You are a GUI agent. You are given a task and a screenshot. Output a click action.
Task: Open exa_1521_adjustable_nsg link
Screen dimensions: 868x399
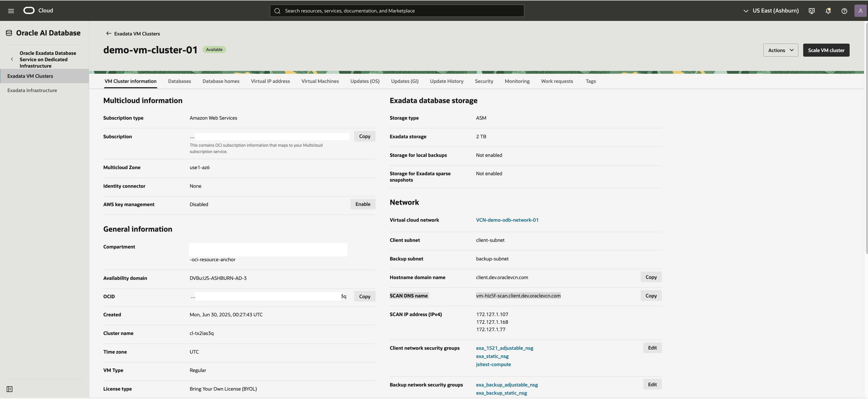504,348
